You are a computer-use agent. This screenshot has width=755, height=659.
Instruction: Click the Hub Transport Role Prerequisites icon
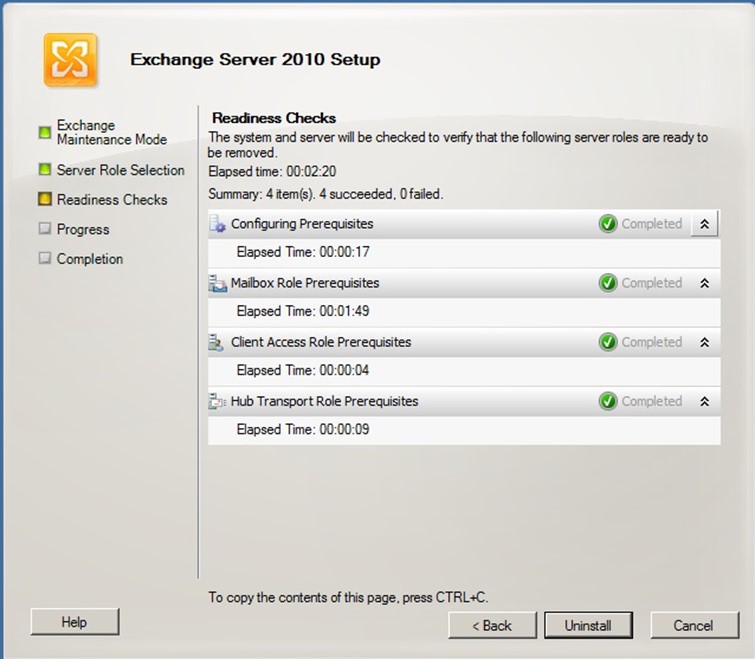point(217,401)
